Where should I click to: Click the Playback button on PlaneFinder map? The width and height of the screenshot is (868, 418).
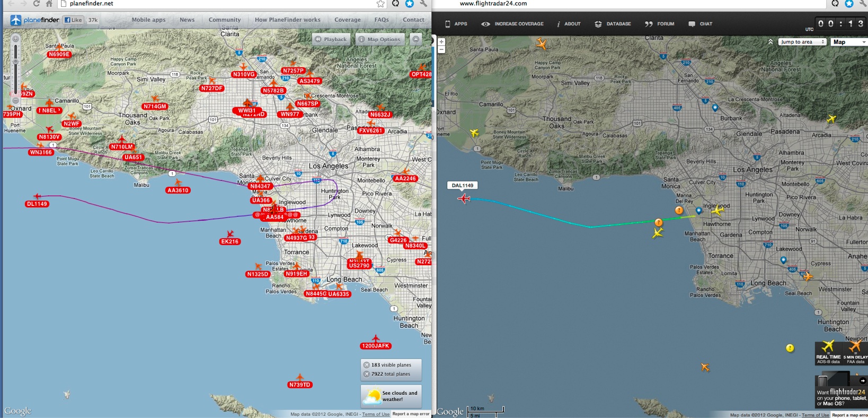click(331, 39)
